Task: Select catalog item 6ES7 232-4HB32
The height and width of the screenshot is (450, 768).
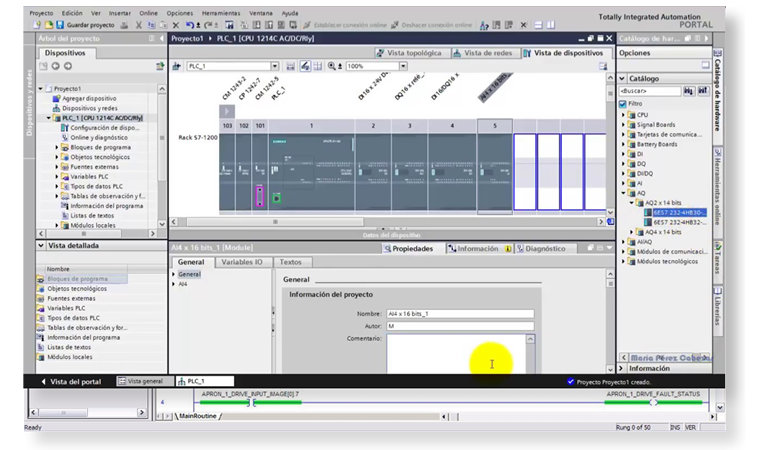Action: point(675,222)
